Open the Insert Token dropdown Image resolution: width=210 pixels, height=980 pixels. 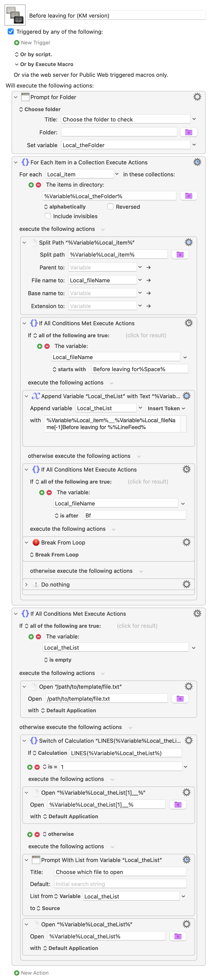(x=166, y=408)
